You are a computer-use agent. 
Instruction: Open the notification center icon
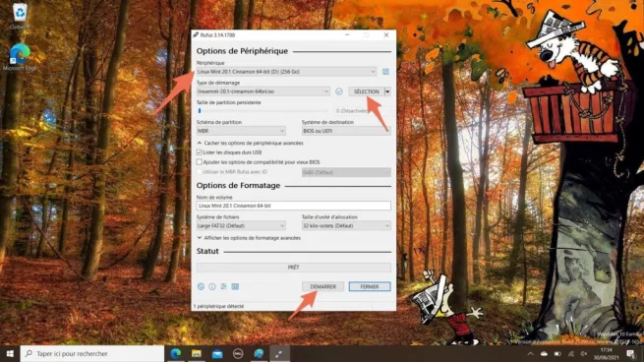click(x=631, y=353)
